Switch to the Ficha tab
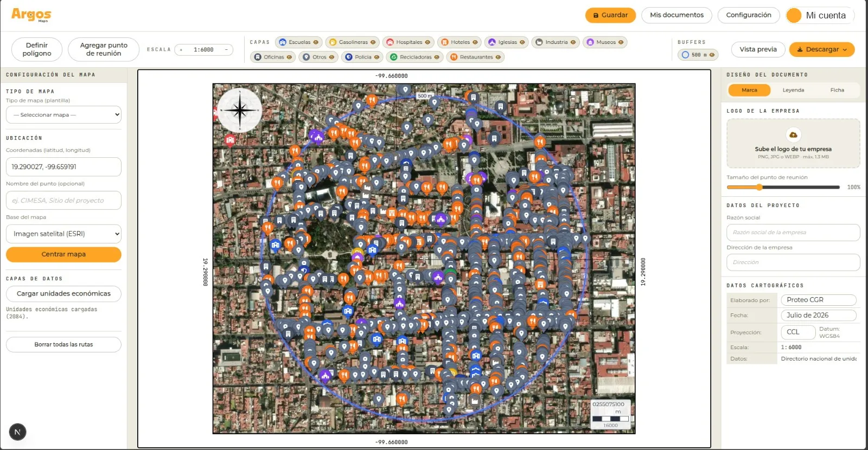The height and width of the screenshot is (450, 868). (x=837, y=90)
